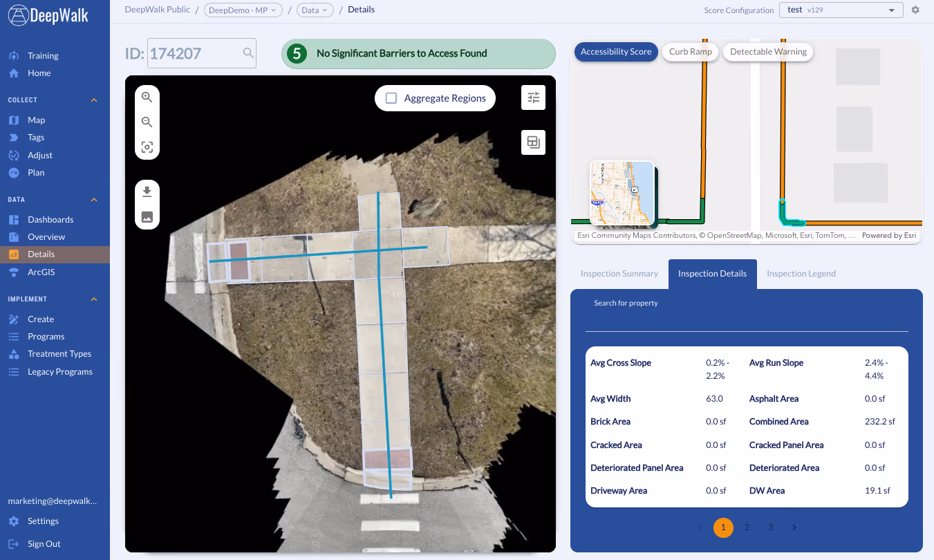Click the Combined Area 232.2 sf value
934x560 pixels.
coord(880,422)
